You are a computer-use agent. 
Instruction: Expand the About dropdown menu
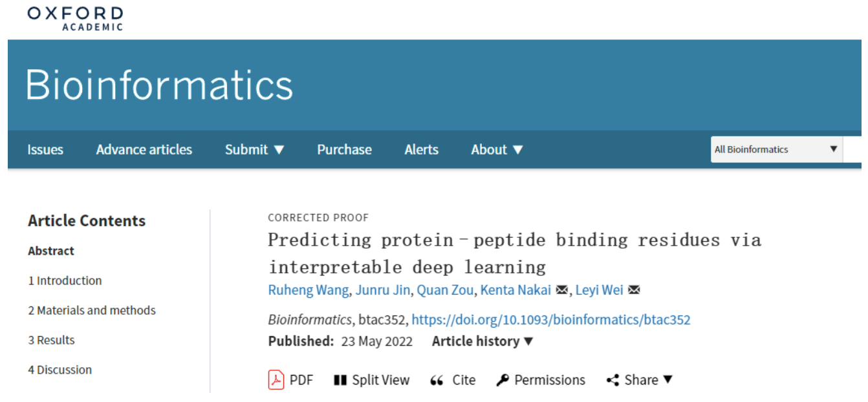point(497,149)
